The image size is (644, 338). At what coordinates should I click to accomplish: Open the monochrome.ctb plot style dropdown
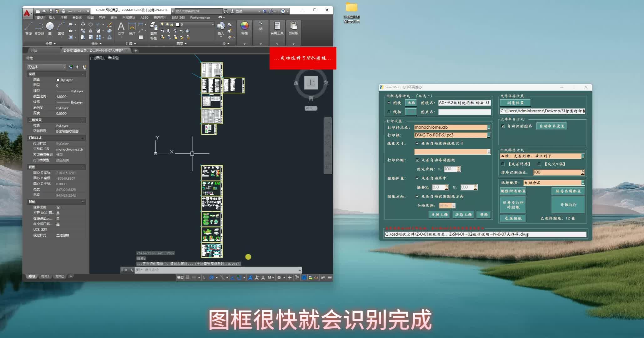point(489,127)
